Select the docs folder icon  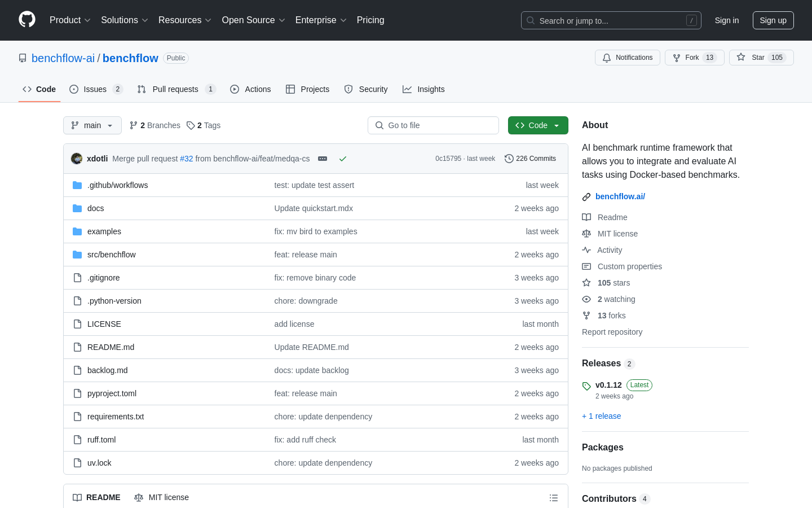[77, 208]
